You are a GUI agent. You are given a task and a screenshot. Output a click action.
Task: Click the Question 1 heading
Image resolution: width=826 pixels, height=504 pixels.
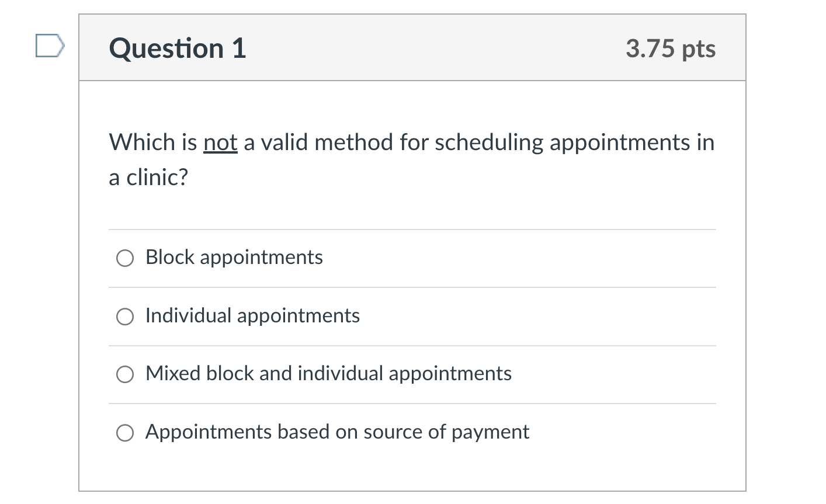pyautogui.click(x=177, y=48)
